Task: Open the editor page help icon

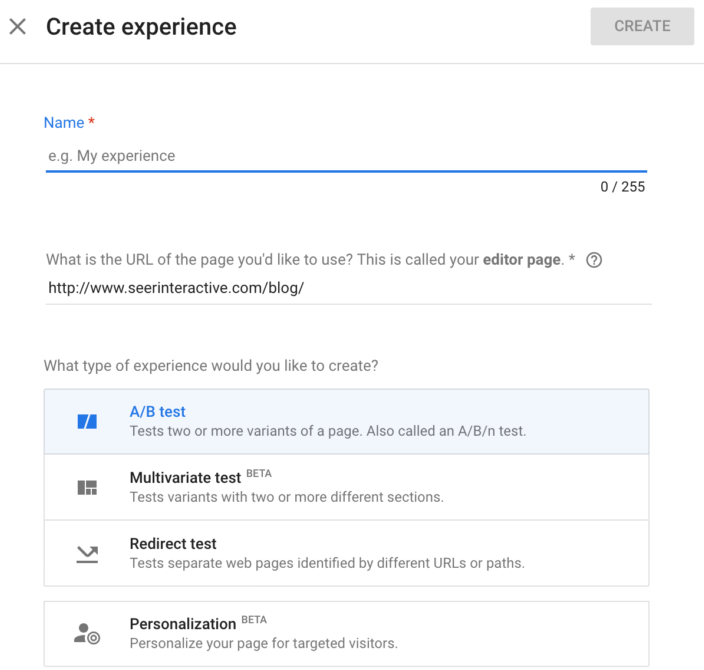Action: pos(594,260)
